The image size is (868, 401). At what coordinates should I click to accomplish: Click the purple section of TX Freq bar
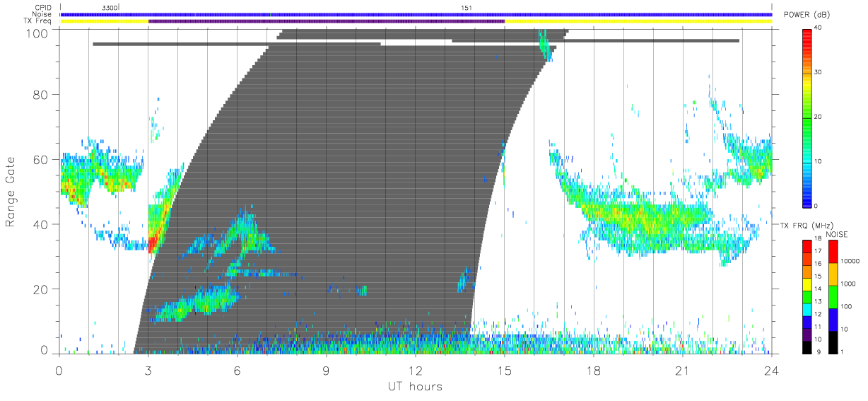[x=327, y=21]
